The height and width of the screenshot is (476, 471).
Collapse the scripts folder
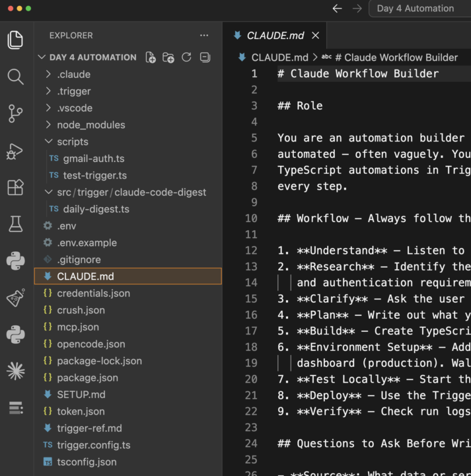(x=128, y=141)
